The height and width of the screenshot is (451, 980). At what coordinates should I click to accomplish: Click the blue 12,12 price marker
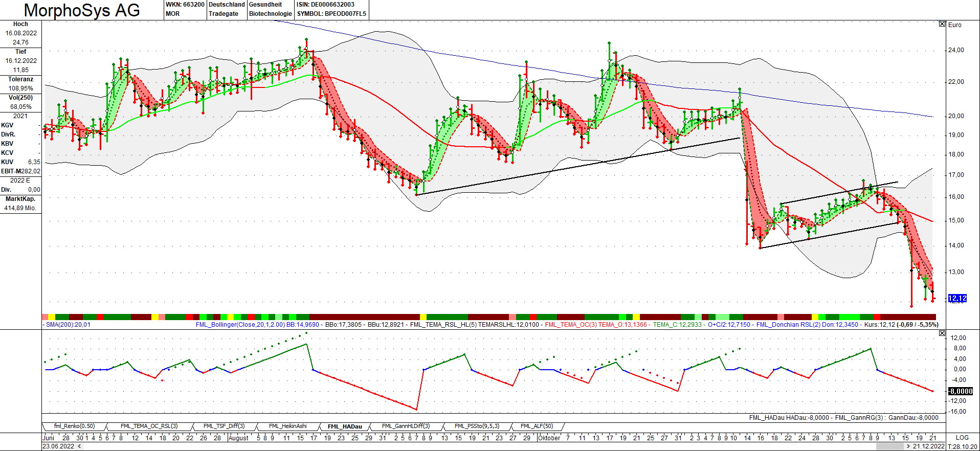click(957, 298)
